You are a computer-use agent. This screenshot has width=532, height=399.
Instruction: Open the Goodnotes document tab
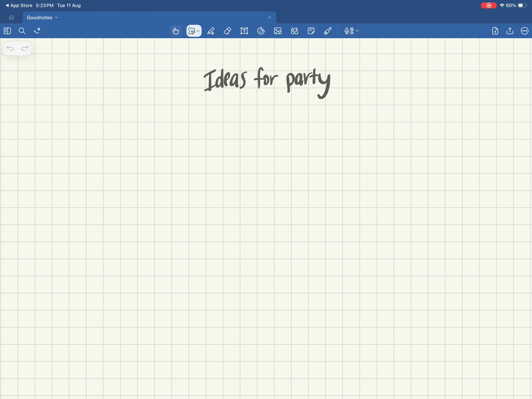[149, 18]
